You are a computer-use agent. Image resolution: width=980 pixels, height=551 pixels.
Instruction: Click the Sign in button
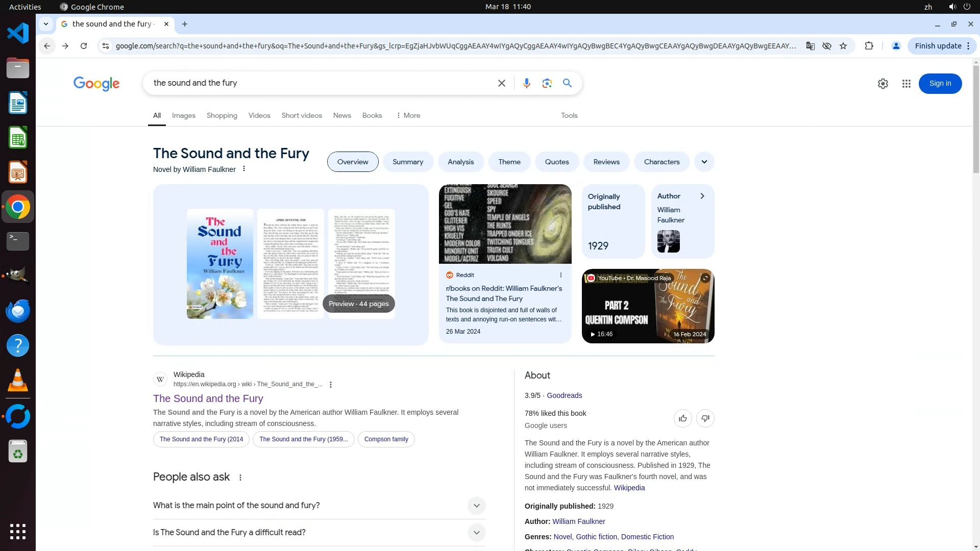point(940,84)
